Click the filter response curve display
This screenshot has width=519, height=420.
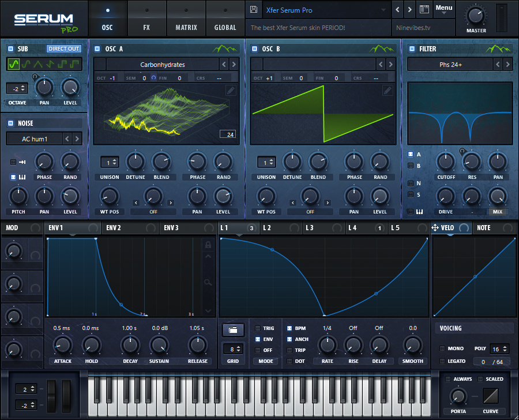click(460, 113)
